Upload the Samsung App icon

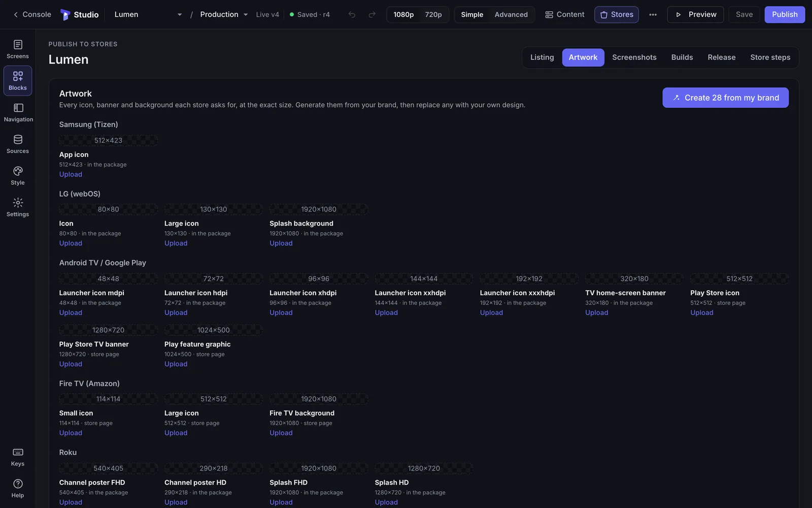coord(71,174)
